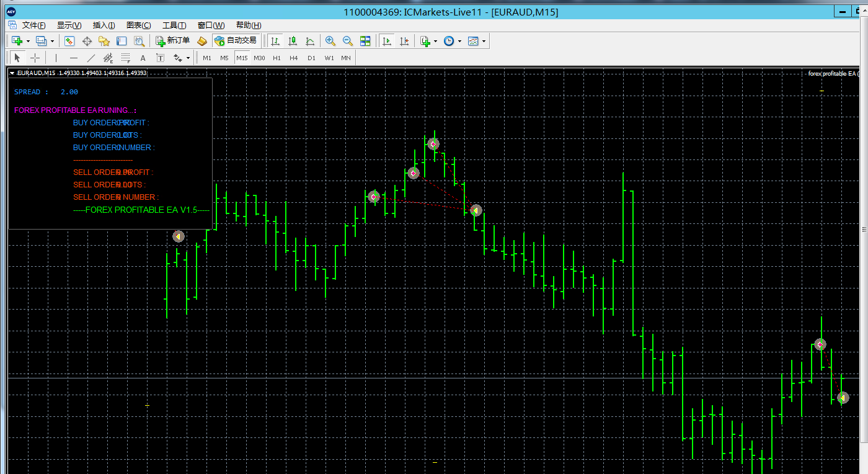Open the Periods clock icon
868x474 pixels.
tap(449, 41)
